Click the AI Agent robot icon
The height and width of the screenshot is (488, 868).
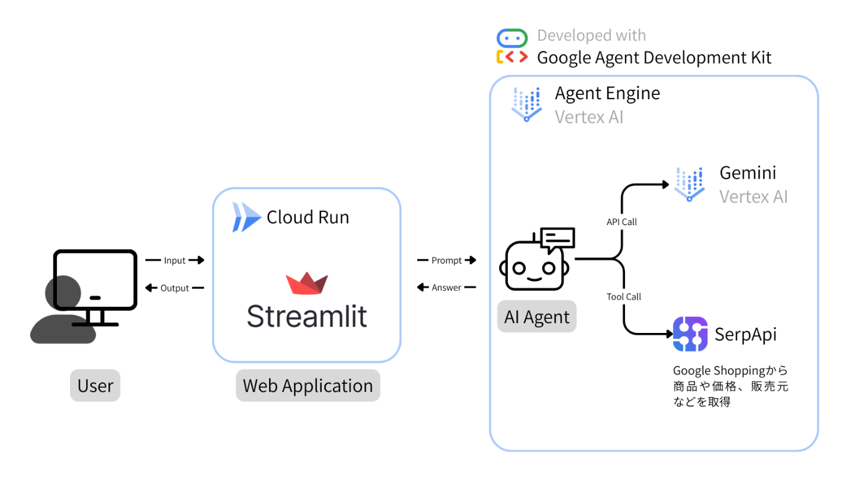pyautogui.click(x=538, y=259)
